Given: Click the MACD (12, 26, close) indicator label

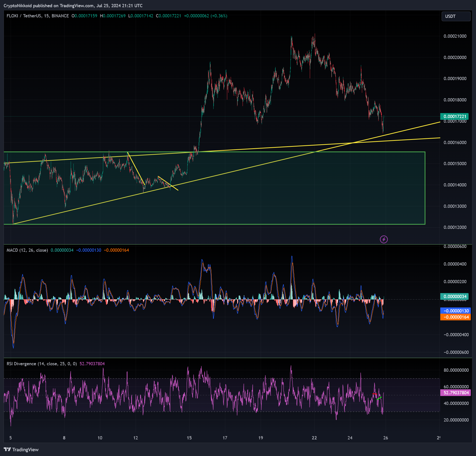Looking at the screenshot, I should (x=27, y=250).
